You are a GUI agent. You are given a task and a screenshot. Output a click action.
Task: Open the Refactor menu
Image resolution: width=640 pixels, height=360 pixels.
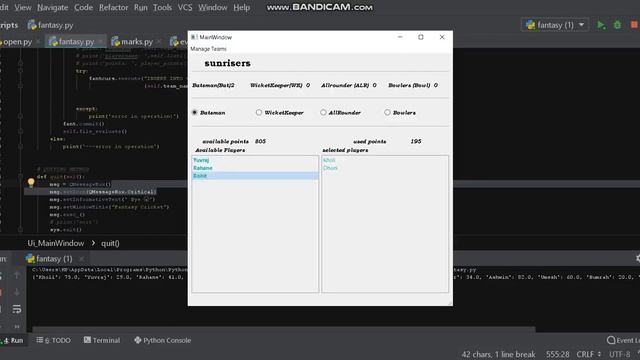113,7
